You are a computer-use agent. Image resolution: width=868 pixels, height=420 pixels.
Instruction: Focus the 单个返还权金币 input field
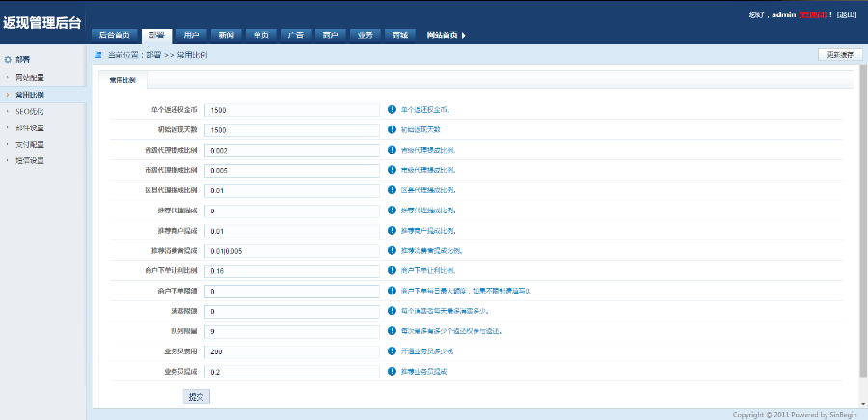(292, 110)
